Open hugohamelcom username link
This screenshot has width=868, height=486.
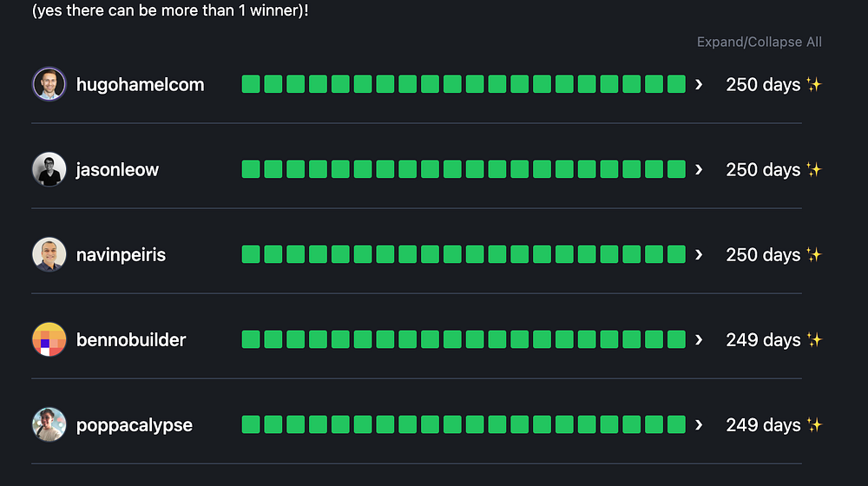(140, 84)
